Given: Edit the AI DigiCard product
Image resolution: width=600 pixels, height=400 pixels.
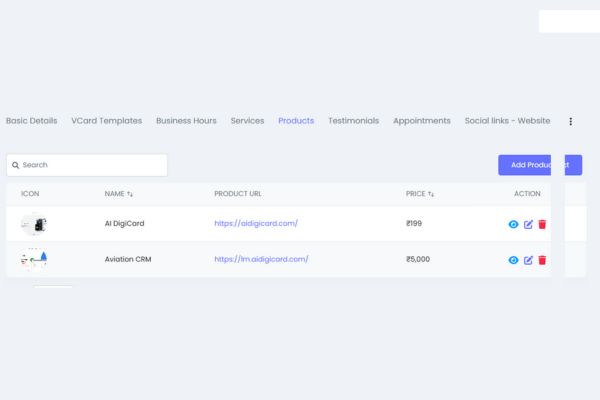Looking at the screenshot, I should point(528,224).
